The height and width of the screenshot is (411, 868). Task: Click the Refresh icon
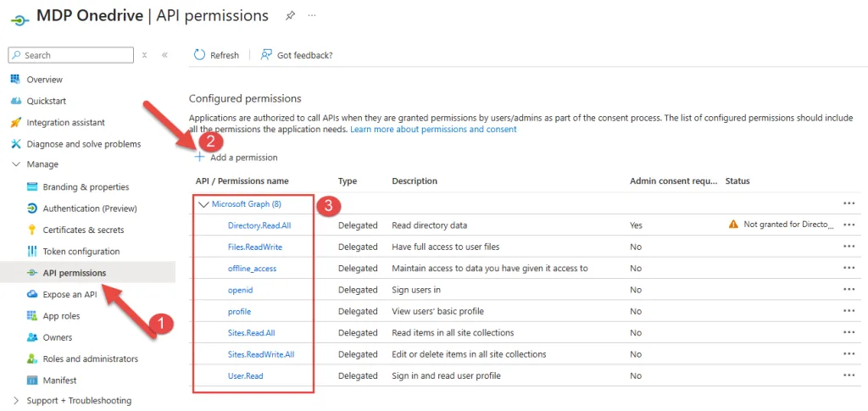(199, 55)
